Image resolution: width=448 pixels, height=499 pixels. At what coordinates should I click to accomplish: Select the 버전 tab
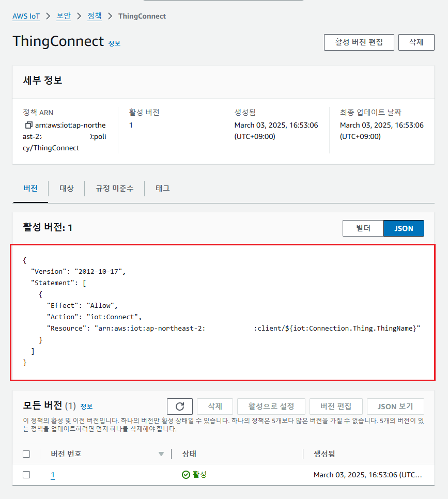(30, 189)
